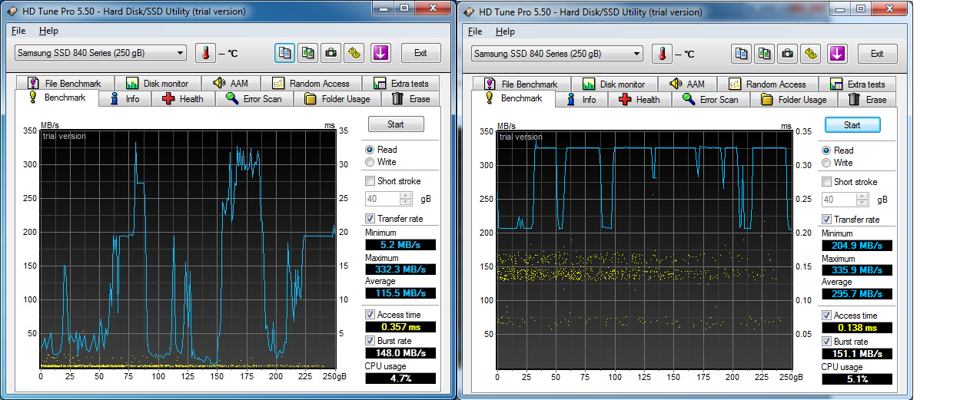Toggle Access time checkbox in right window
This screenshot has height=400, width=980.
(827, 316)
